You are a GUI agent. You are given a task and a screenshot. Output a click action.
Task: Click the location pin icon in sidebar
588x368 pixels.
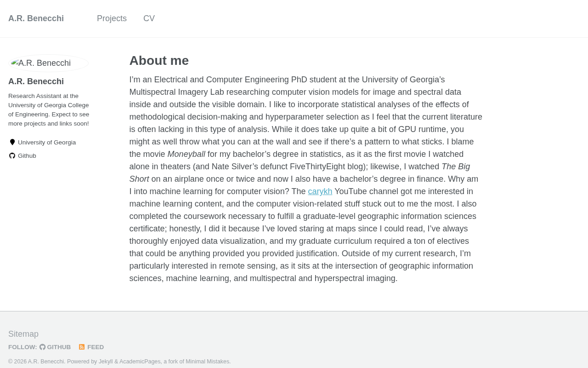pos(12,143)
